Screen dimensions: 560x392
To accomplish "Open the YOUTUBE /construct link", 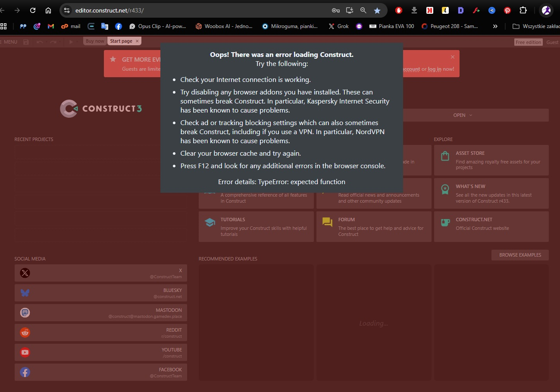I will coord(101,352).
